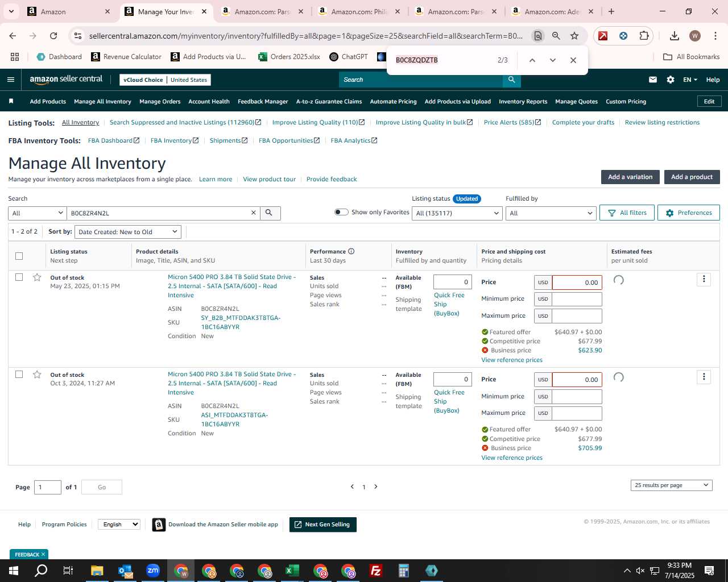Open the browser tab search dropdown arrow

(11, 11)
